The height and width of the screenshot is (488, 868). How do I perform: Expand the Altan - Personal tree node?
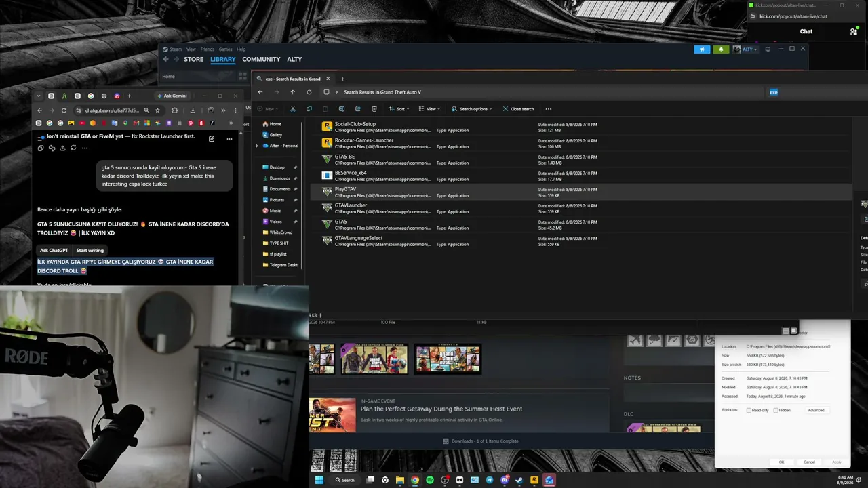pyautogui.click(x=256, y=146)
